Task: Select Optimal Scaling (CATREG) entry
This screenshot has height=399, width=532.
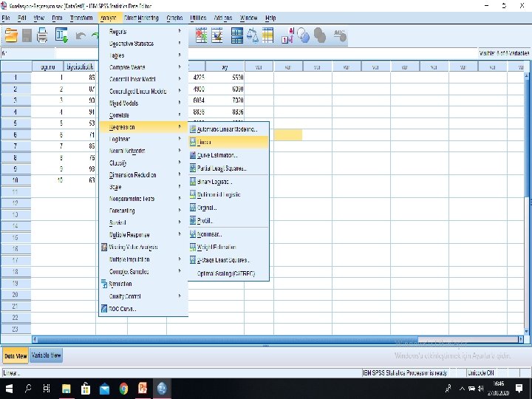Action: click(x=228, y=273)
